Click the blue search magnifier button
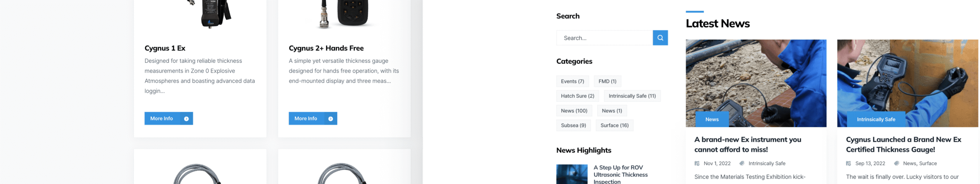Viewport: 980px width, 184px height. click(x=660, y=38)
